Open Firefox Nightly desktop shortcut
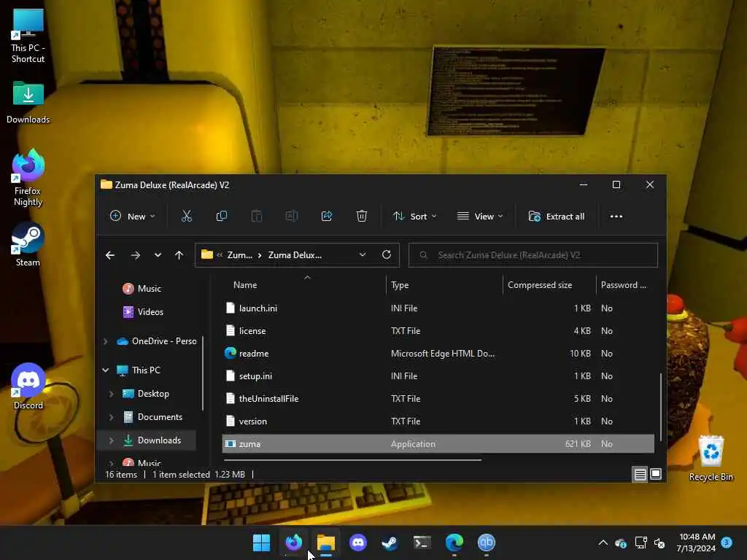747x560 pixels. [28, 178]
